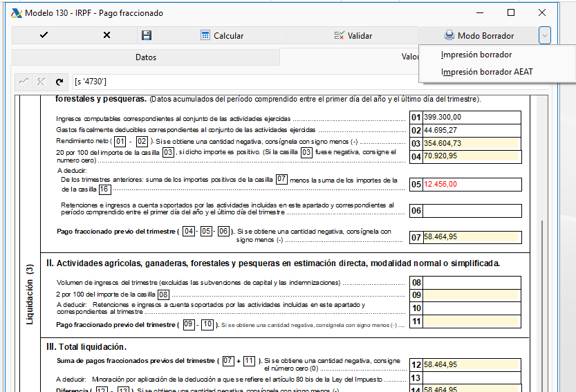Click the greyed discard edit icon in formula bar

[41, 82]
